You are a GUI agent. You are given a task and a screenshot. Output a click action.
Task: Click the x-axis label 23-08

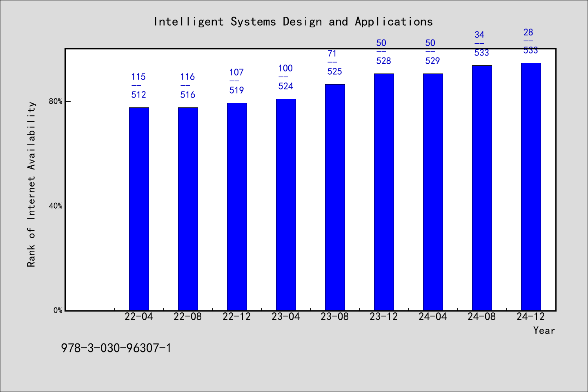pyautogui.click(x=335, y=316)
